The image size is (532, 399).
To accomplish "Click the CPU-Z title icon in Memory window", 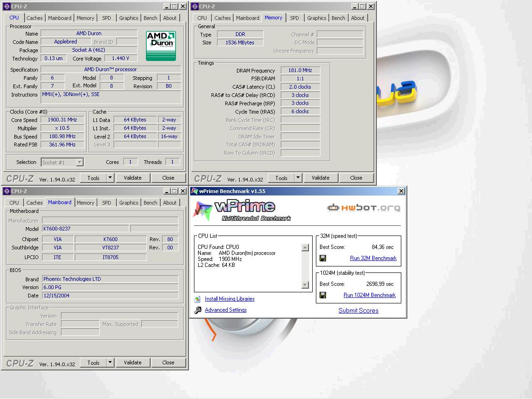I will [195, 6].
